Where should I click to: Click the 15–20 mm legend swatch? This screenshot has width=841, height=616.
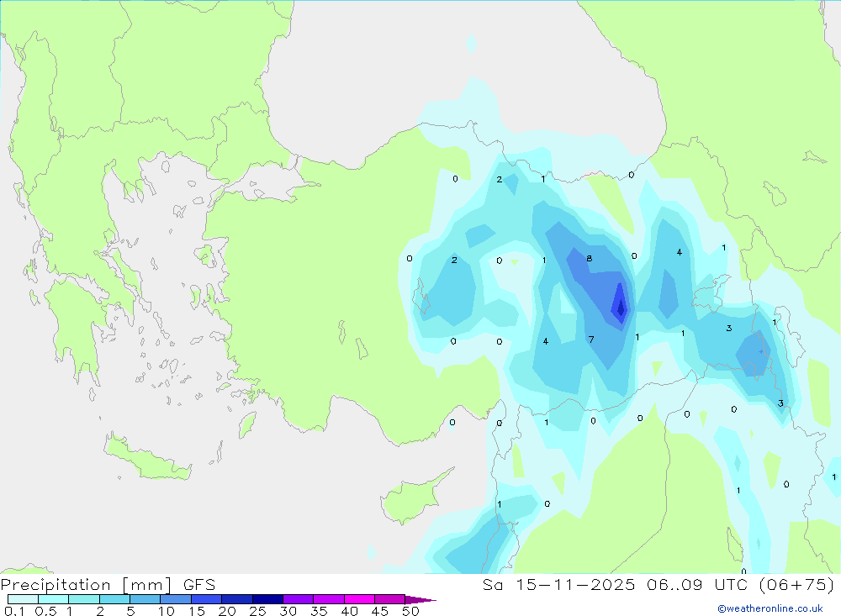tap(206, 599)
